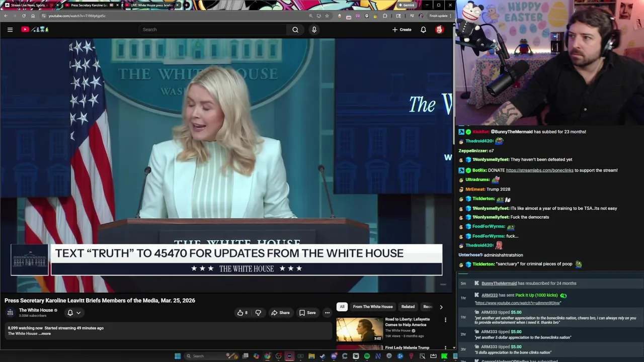Screen dimensions: 644x362
Task: Click the Finish update button
Action: click(x=439, y=16)
